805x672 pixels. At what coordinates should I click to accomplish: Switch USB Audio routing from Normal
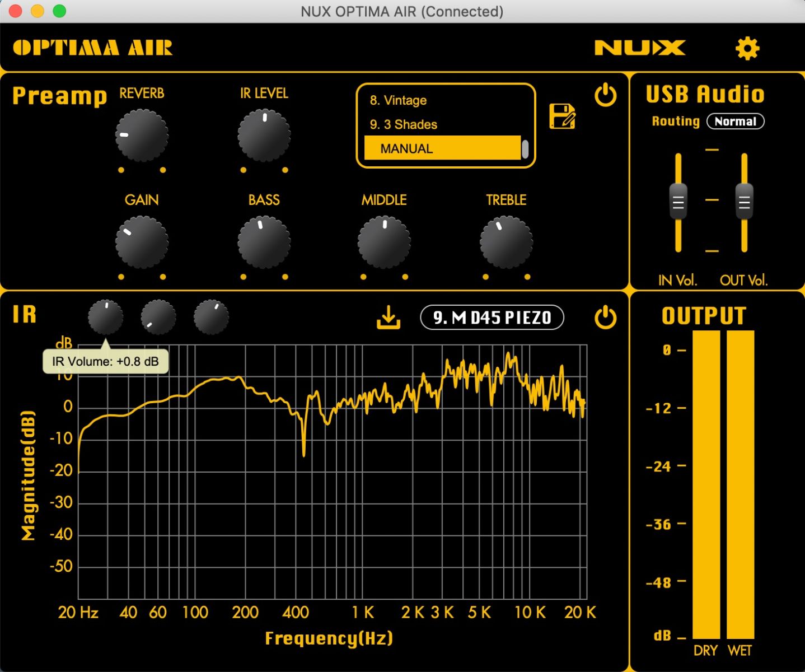coord(735,122)
